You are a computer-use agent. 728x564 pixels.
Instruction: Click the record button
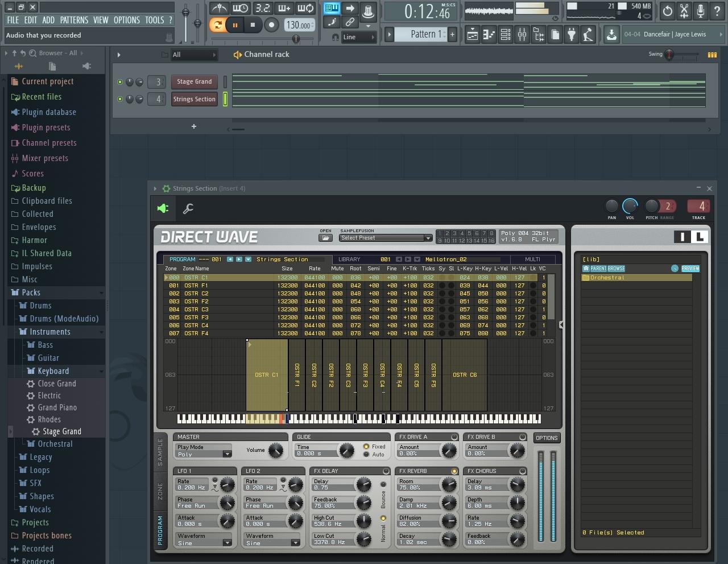click(x=271, y=24)
